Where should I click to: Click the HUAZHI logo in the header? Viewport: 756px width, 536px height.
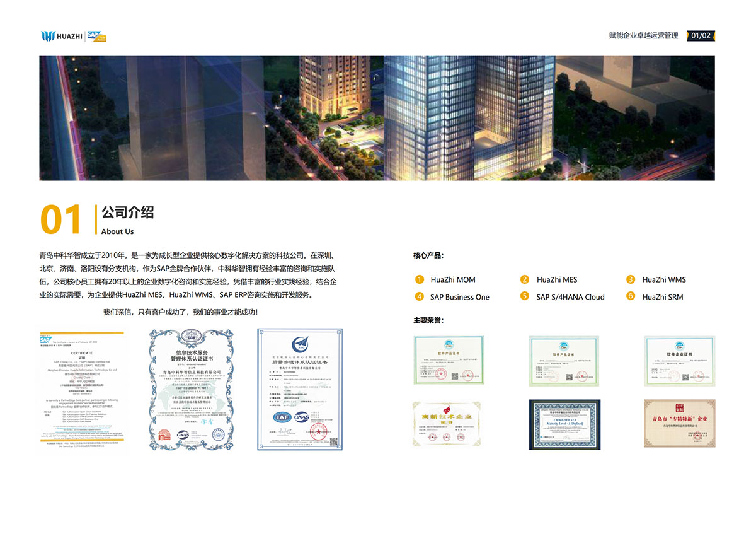[62, 37]
